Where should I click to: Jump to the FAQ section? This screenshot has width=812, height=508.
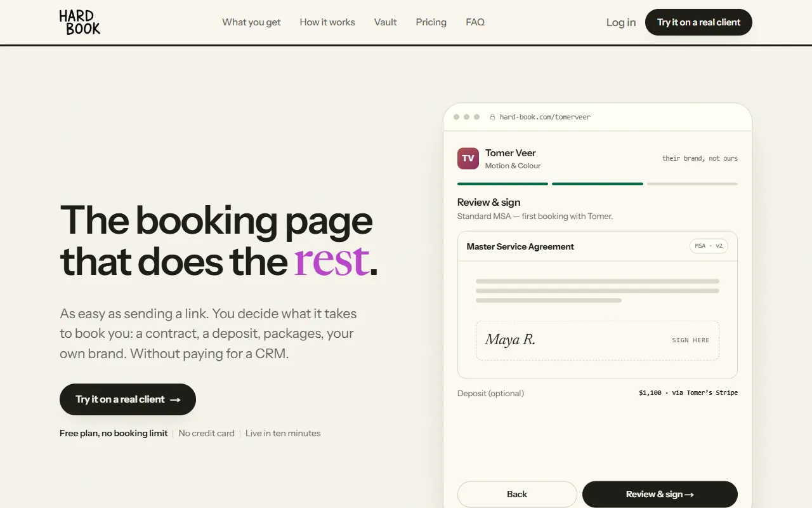[x=475, y=22]
